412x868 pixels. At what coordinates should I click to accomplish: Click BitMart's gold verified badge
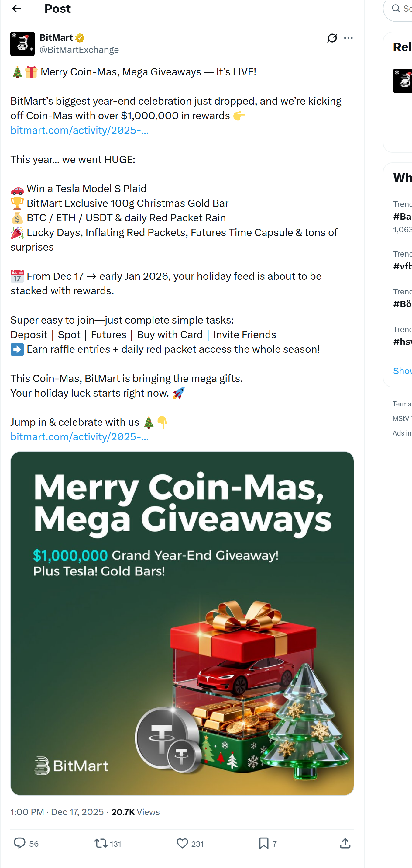coord(79,37)
